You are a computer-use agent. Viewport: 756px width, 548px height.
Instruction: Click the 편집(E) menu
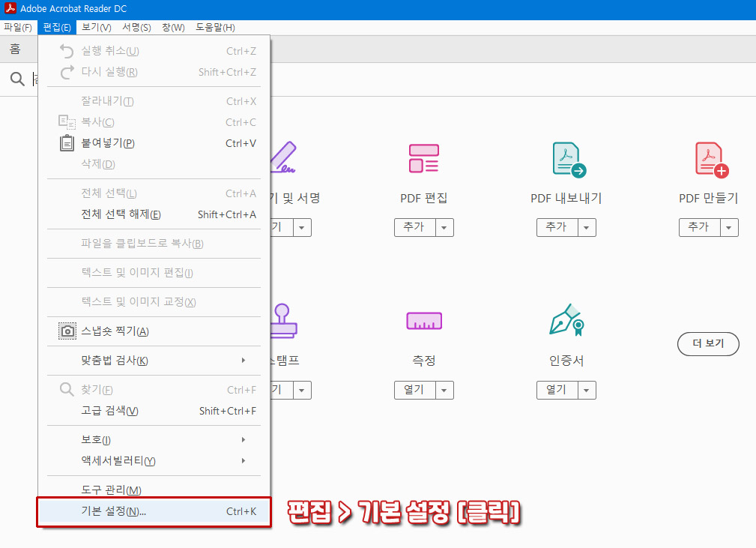pos(57,28)
